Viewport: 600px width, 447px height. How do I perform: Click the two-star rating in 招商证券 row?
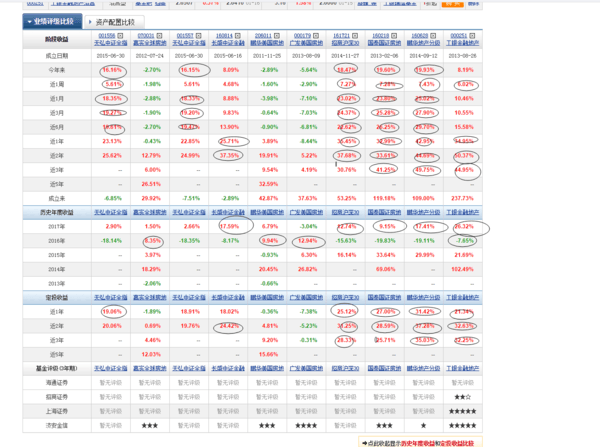463,397
